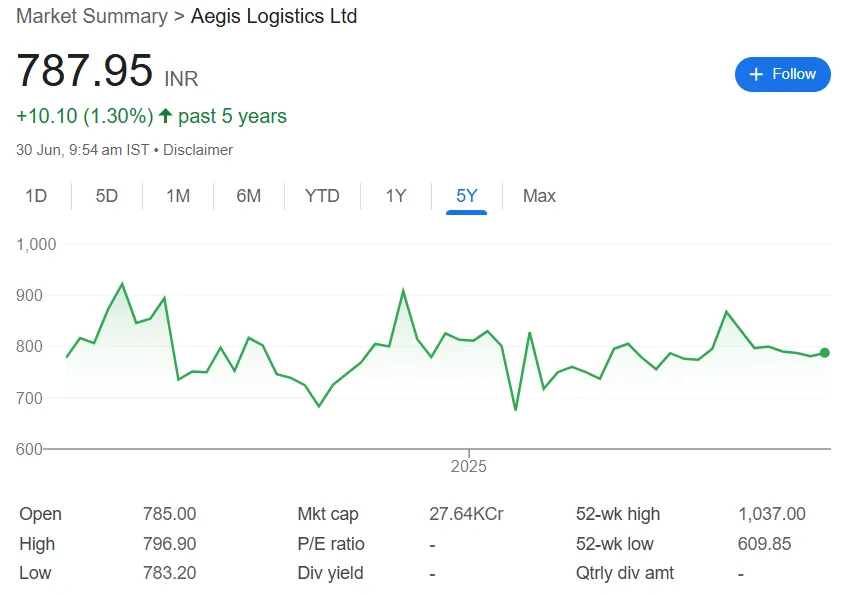Click the 52-wk high value 1,037.00
This screenshot has width=861, height=595.
pyautogui.click(x=771, y=514)
